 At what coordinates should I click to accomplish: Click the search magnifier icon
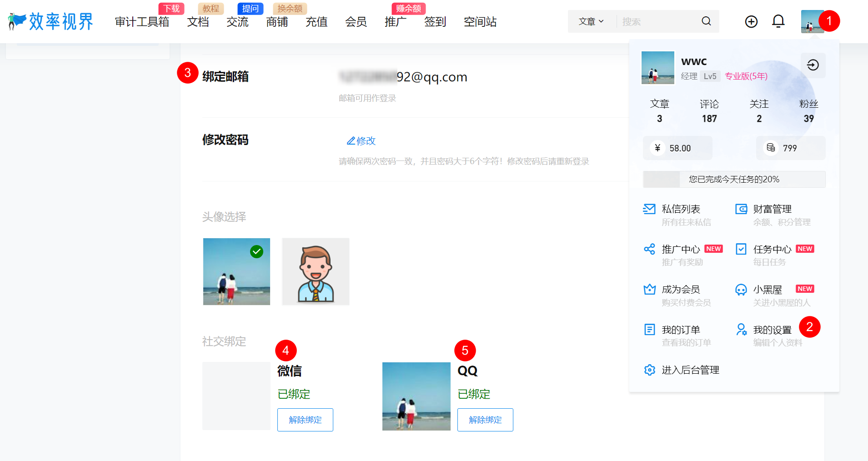706,21
